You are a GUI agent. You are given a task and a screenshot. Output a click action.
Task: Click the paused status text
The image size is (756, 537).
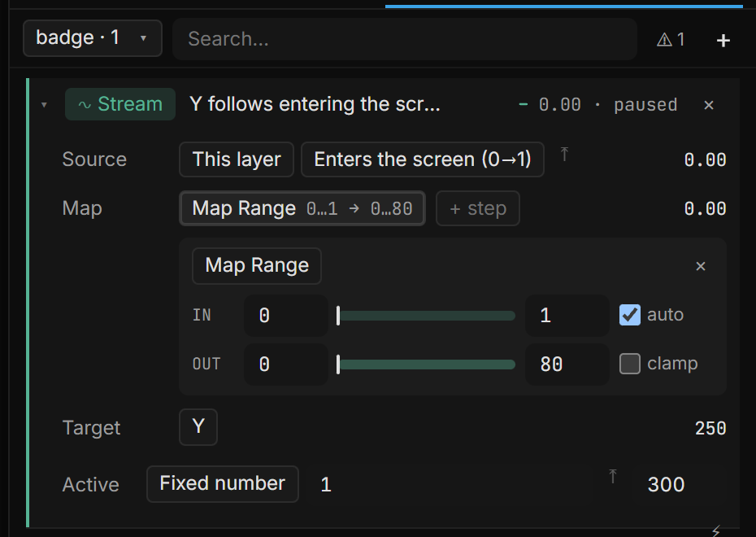pos(645,105)
